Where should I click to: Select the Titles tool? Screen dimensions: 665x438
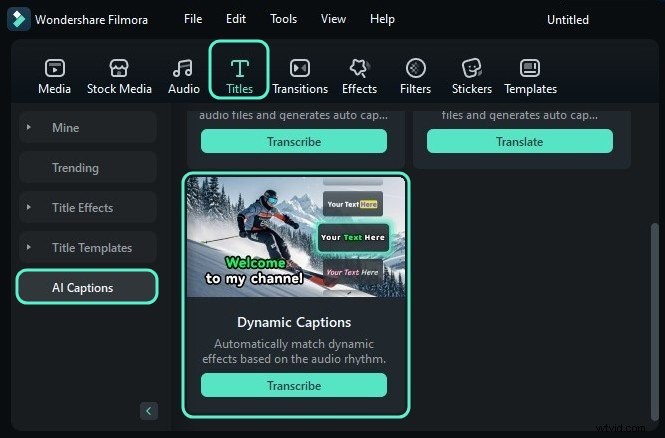tap(240, 68)
